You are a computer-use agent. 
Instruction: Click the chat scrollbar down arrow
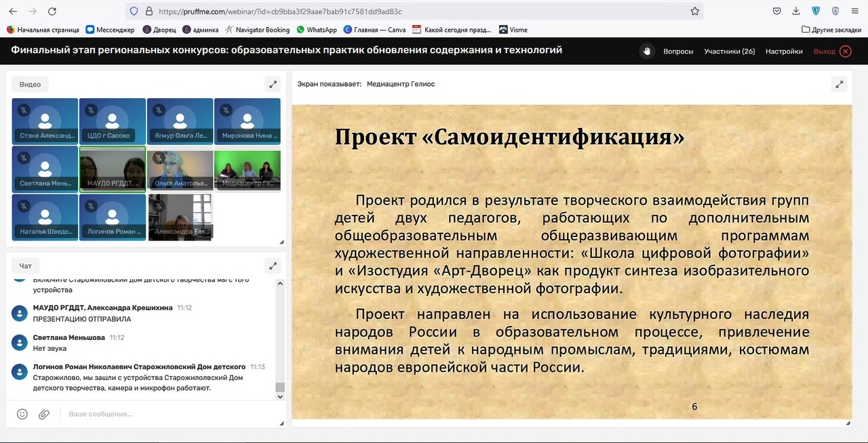pyautogui.click(x=280, y=396)
